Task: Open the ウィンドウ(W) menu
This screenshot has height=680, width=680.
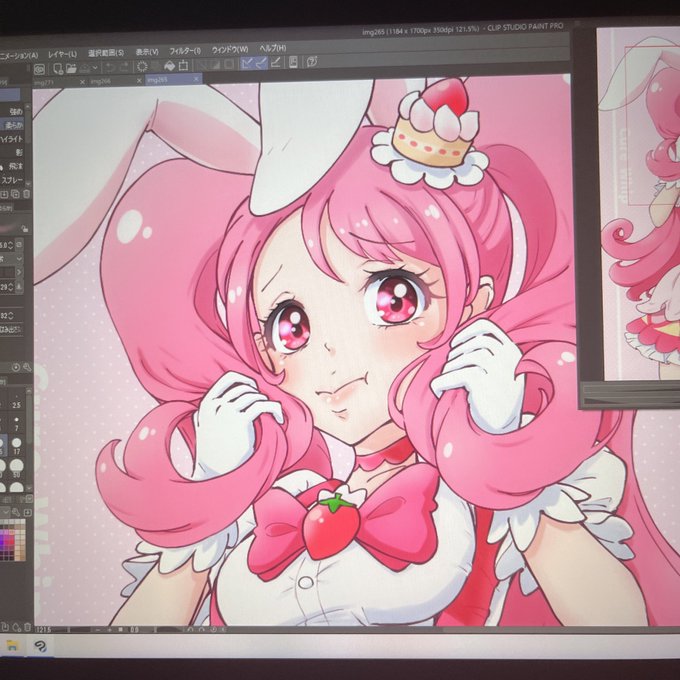Action: 230,49
